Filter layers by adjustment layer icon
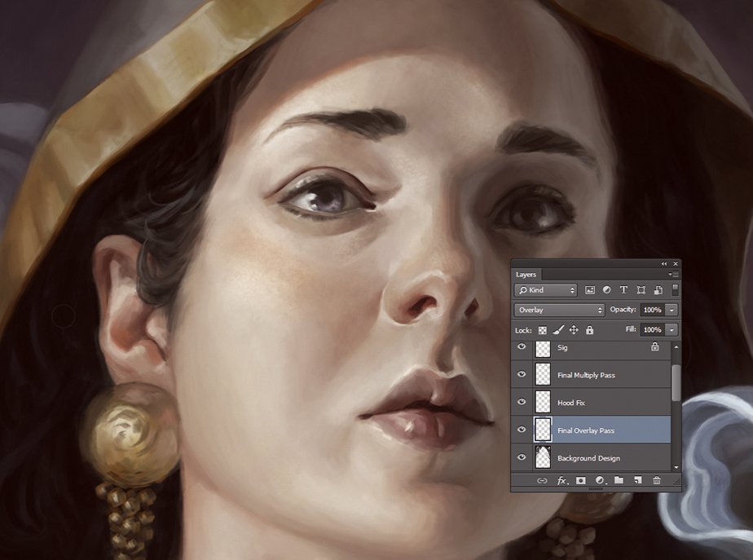This screenshot has height=560, width=753. point(606,290)
